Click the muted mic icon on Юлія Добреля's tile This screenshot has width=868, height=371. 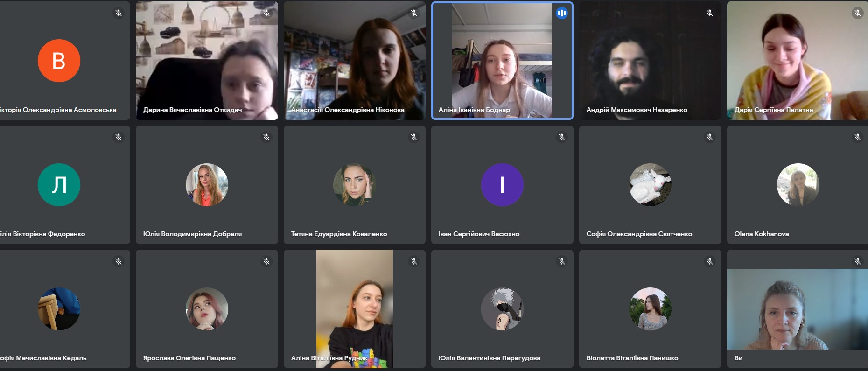(266, 137)
